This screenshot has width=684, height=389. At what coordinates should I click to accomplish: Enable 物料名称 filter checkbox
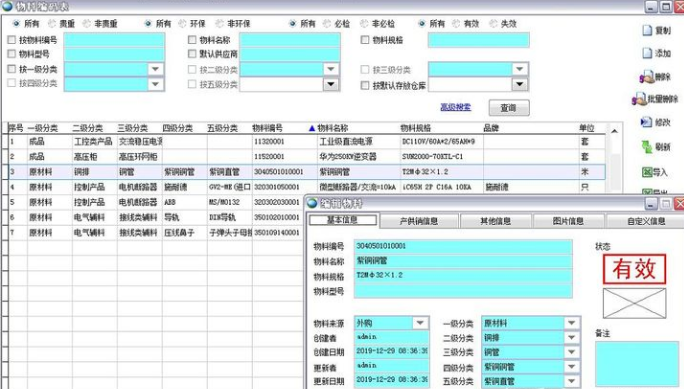pyautogui.click(x=192, y=40)
